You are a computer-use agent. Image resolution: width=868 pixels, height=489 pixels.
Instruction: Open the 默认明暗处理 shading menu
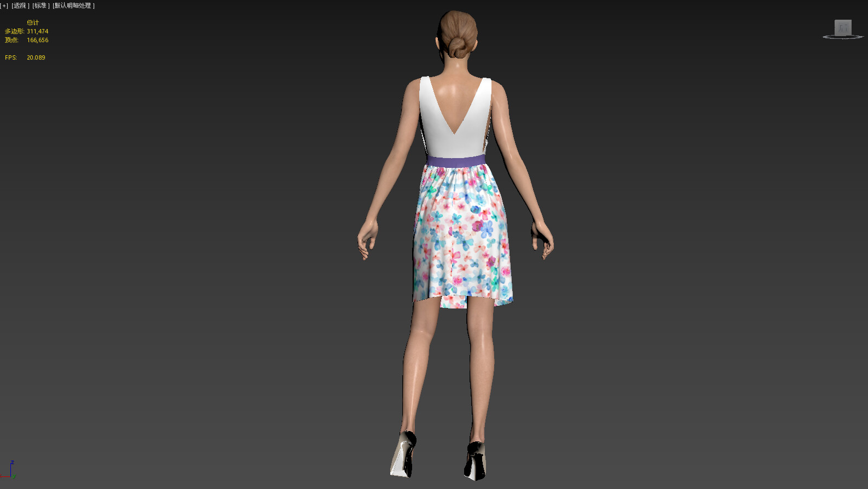point(73,5)
